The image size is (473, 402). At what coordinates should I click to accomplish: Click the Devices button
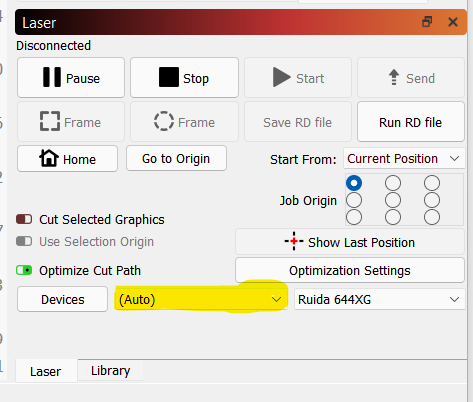pos(62,299)
